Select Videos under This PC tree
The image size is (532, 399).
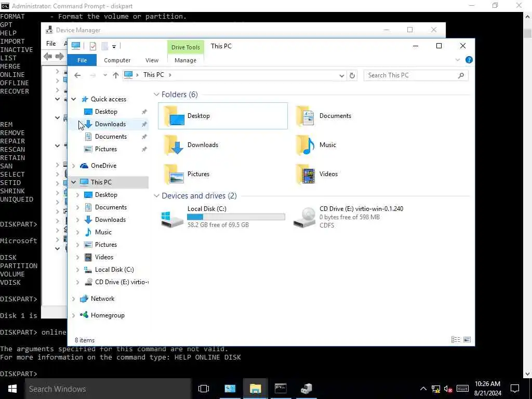pyautogui.click(x=104, y=257)
